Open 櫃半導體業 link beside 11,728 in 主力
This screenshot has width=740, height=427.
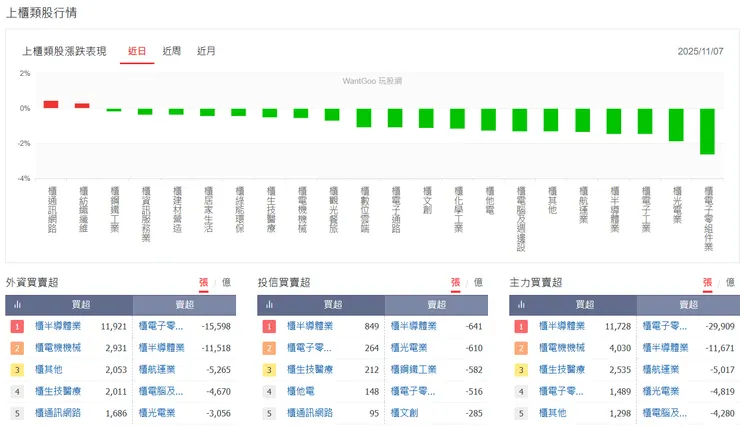pos(562,326)
